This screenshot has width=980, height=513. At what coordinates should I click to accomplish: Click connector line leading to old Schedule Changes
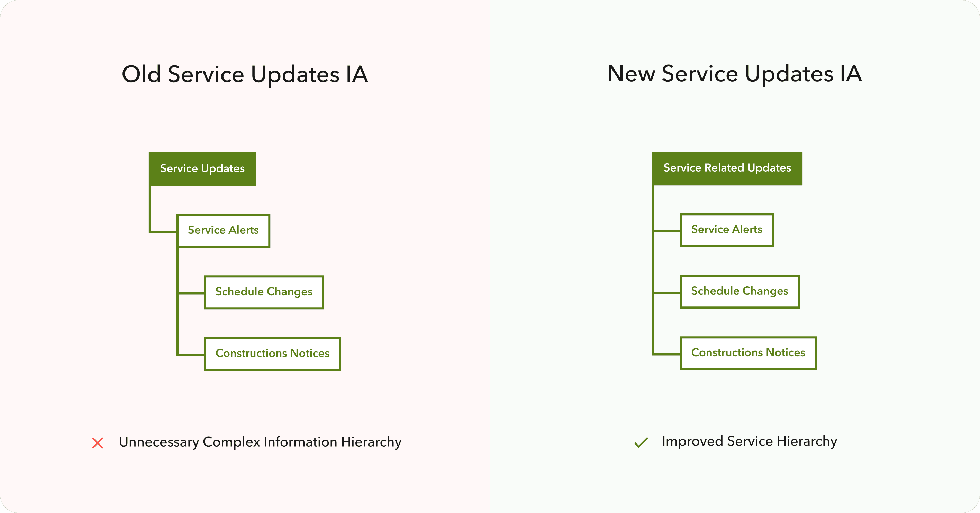[191, 293]
